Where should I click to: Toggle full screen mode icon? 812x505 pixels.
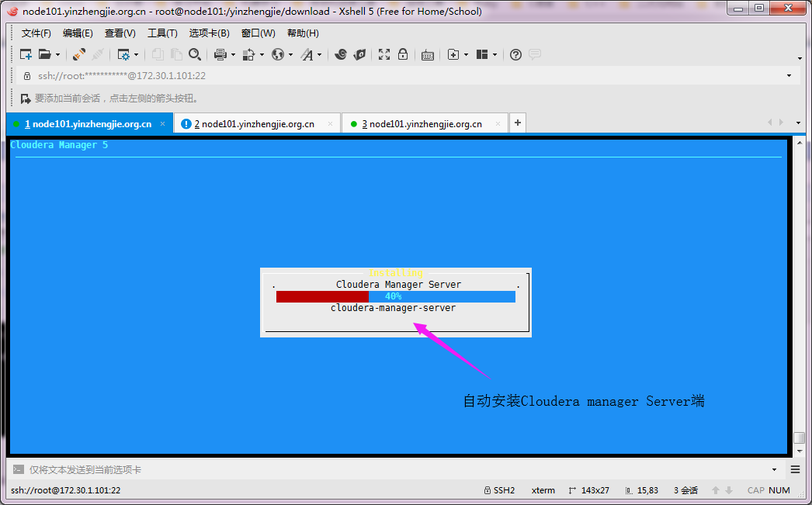tap(384, 54)
